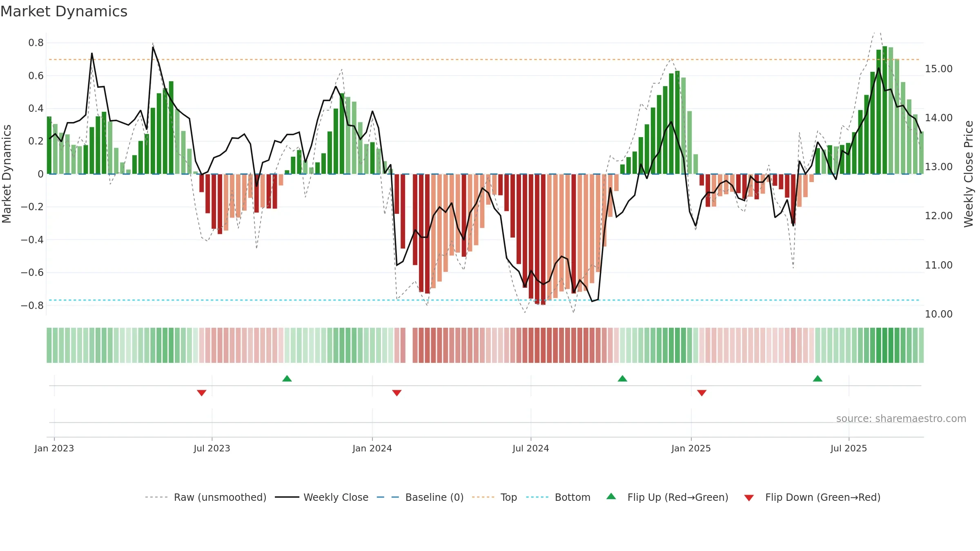Click the 0.6 left axis tick label
Screen dimensions: 980x551
click(36, 76)
